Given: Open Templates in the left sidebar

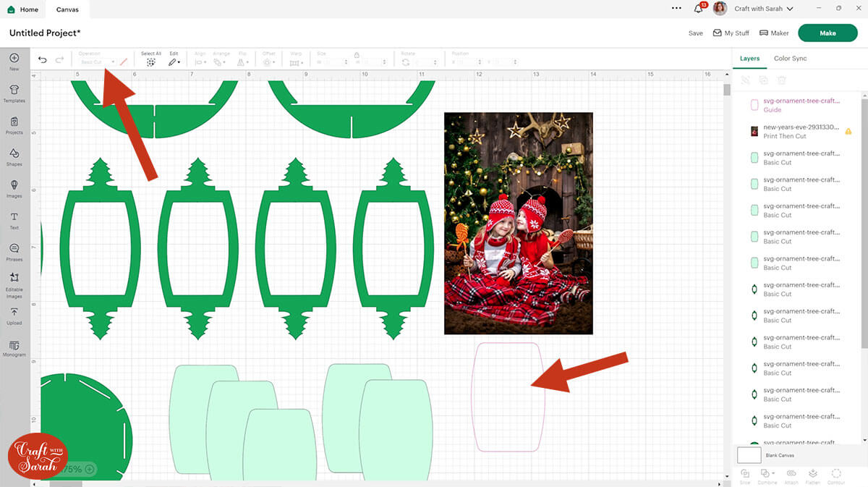Looking at the screenshot, I should (x=14, y=93).
